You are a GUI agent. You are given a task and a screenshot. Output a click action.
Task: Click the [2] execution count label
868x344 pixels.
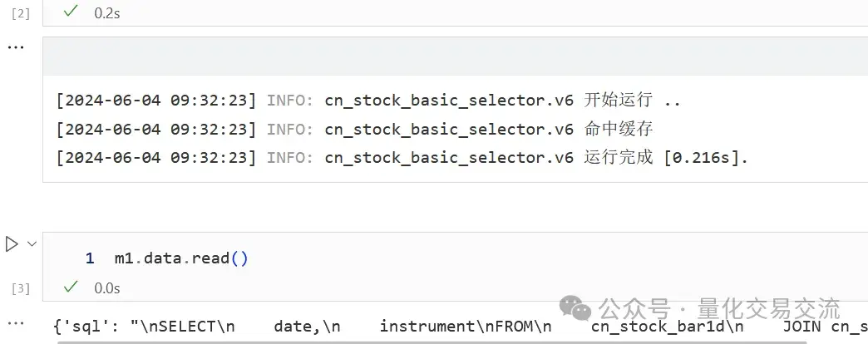(x=21, y=14)
